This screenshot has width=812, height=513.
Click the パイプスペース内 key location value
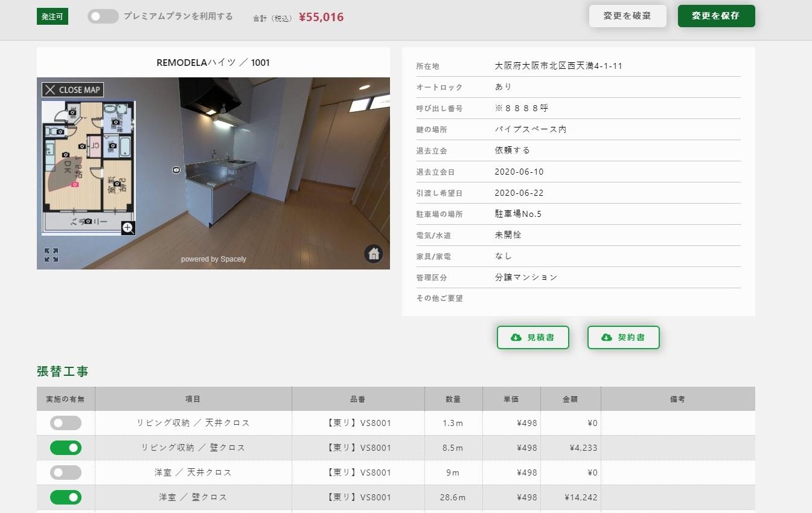pos(531,129)
